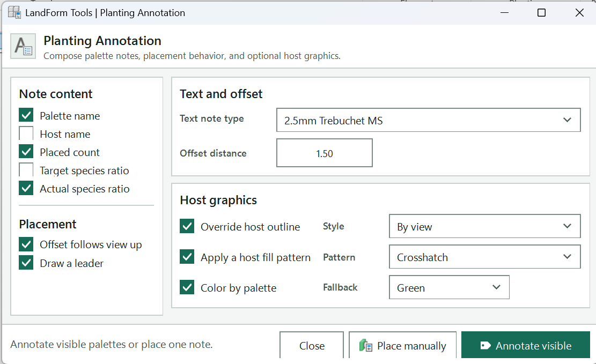Maximize the Planting Annotation window

click(542, 12)
